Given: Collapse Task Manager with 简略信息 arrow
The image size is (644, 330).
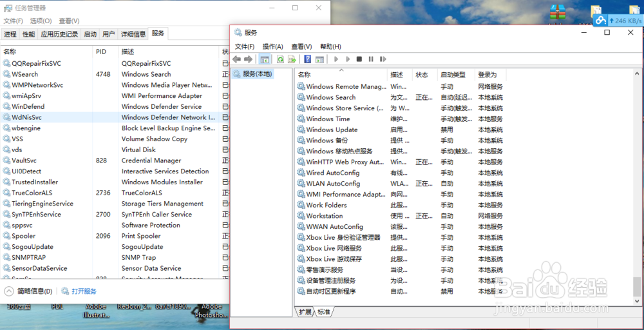Looking at the screenshot, I should click(8, 291).
